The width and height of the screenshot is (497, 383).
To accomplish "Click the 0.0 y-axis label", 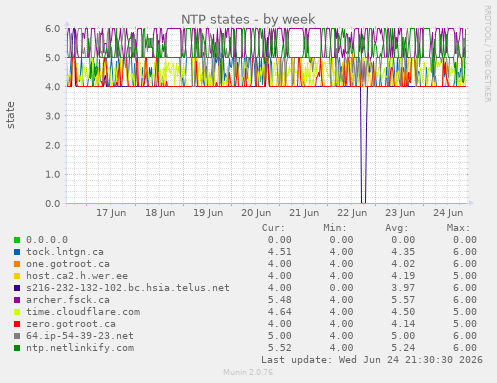I will click(x=53, y=203).
